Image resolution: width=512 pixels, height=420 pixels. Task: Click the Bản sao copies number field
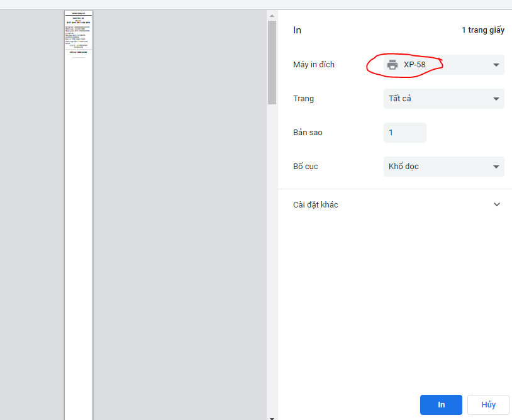(x=404, y=133)
